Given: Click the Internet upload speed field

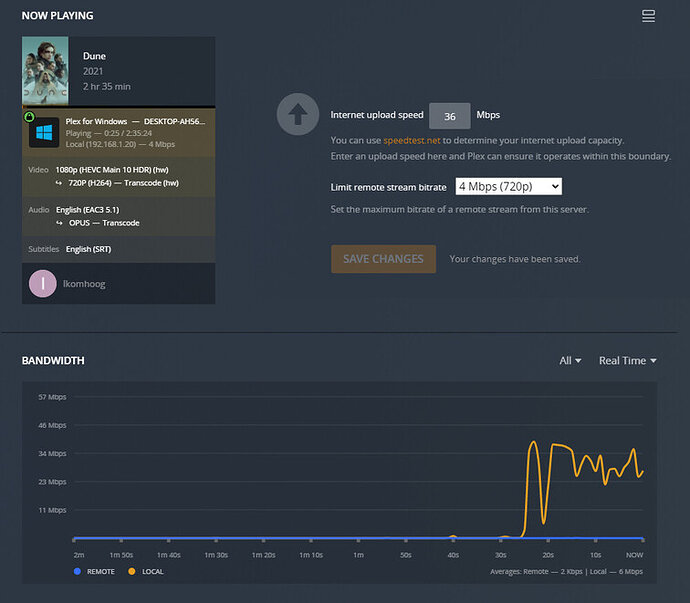Looking at the screenshot, I should click(450, 116).
